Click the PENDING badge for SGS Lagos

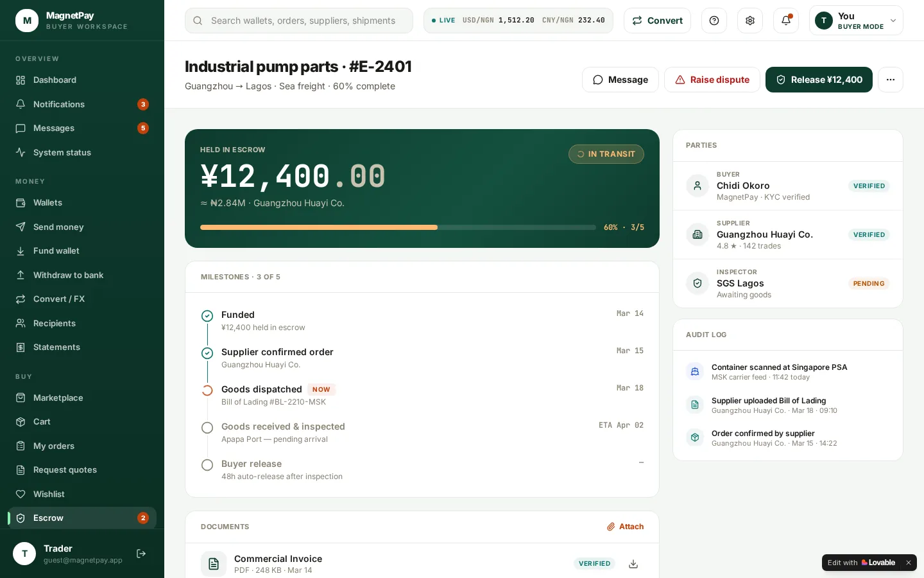[869, 283]
